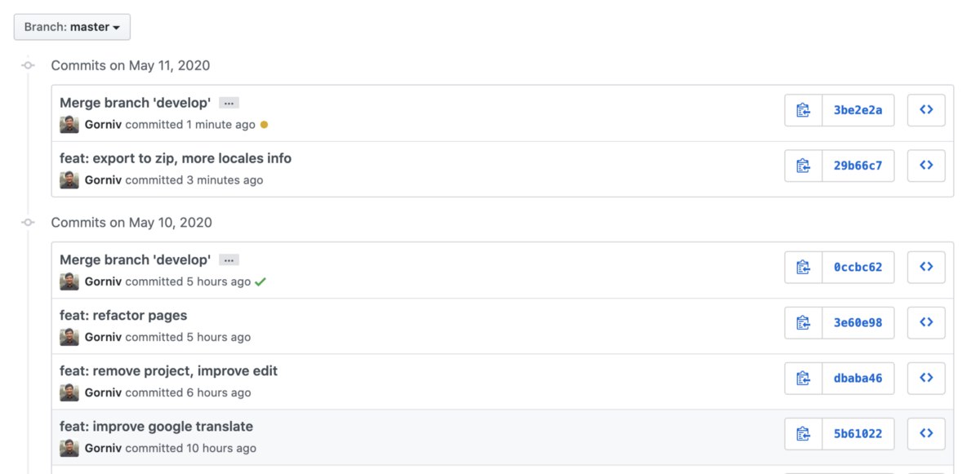Show the green checkmark build status
Image resolution: width=980 pixels, height=474 pixels.
click(x=261, y=281)
